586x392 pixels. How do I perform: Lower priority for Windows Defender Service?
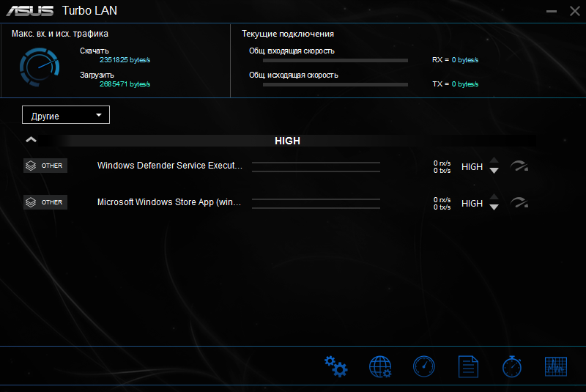coord(494,171)
